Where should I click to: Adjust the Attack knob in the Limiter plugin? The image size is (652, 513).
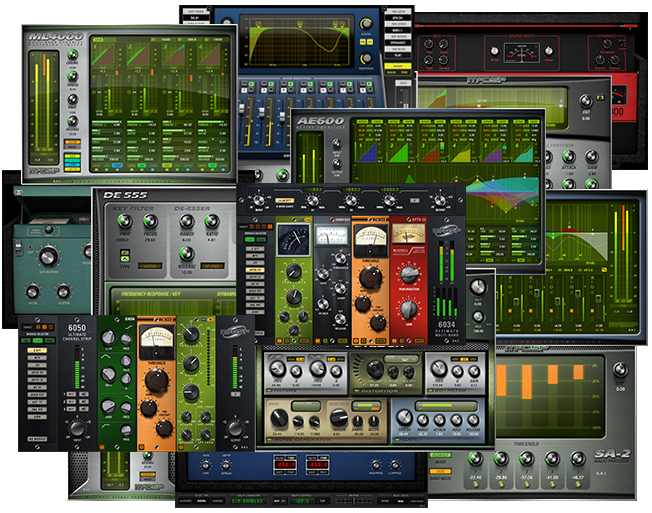tap(568, 157)
